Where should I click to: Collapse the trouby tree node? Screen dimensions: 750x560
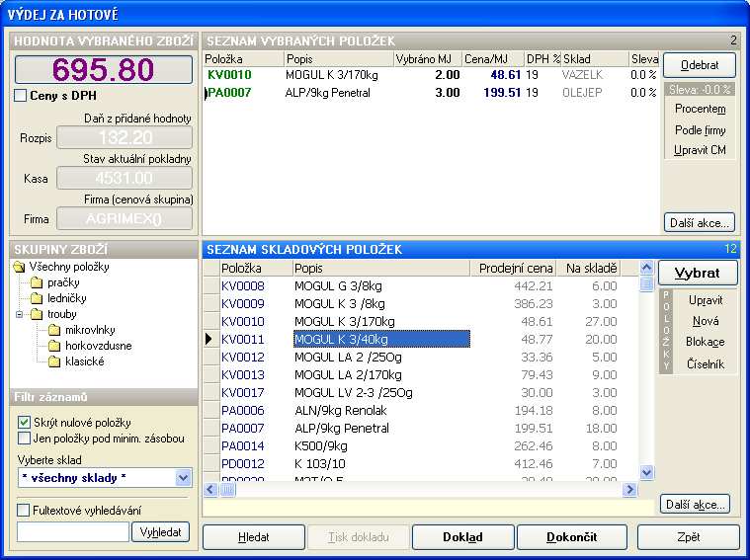[x=19, y=314]
